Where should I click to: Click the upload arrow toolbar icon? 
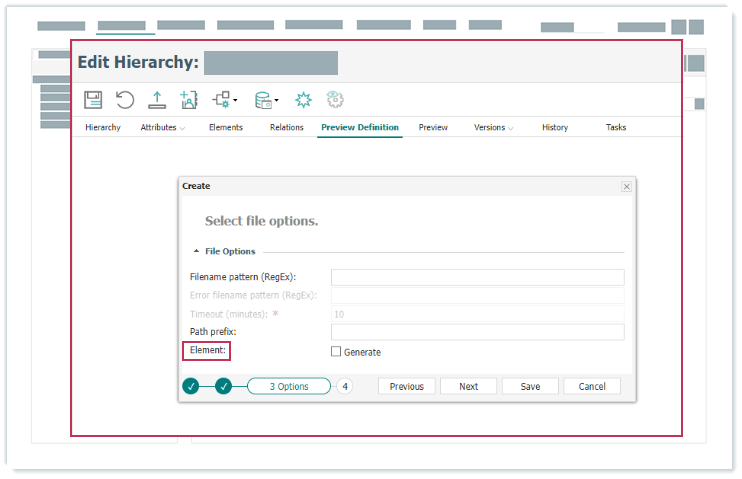(157, 99)
